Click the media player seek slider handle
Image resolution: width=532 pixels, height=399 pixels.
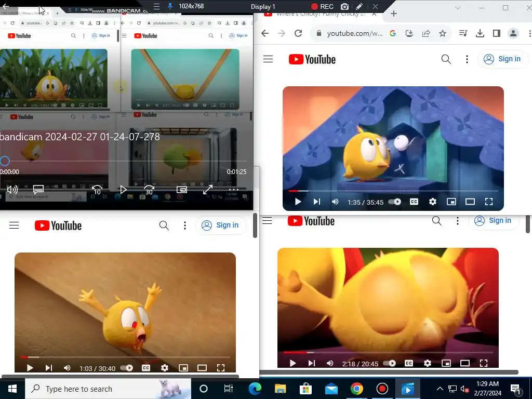5,161
